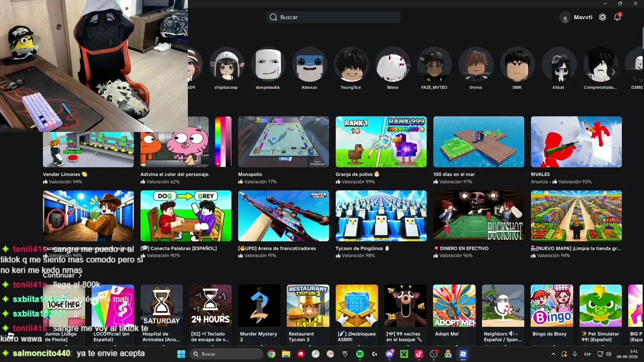Open Arena de francotiradores thumbnail
Image resolution: width=644 pixels, height=362 pixels.
coord(283,216)
